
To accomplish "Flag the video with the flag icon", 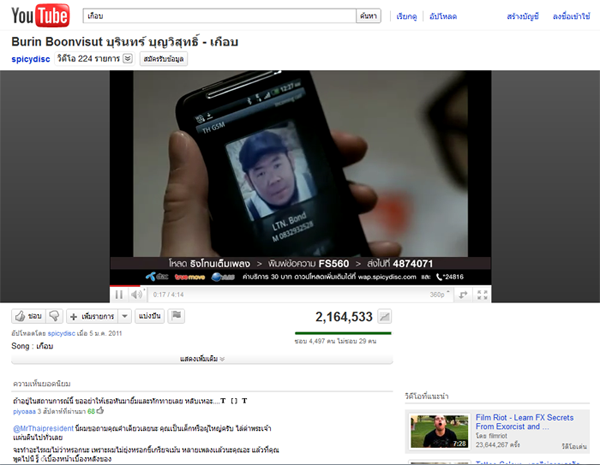I will [176, 316].
